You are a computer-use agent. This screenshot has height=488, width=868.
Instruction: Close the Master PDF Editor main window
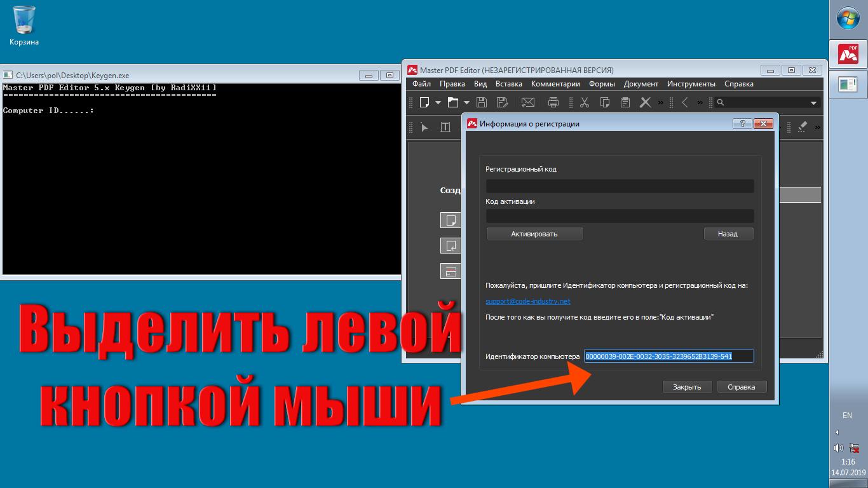pyautogui.click(x=812, y=71)
